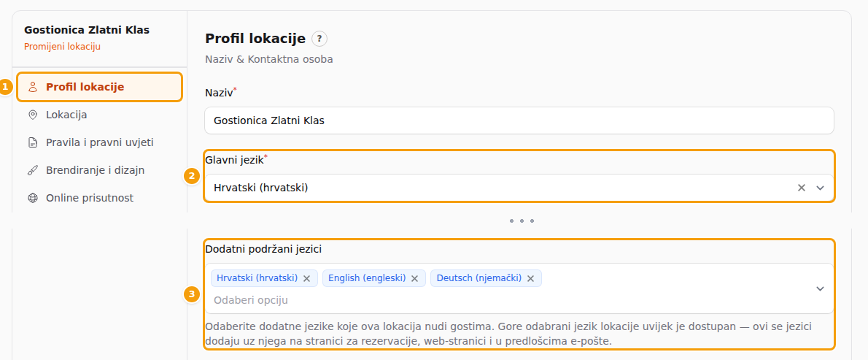The width and height of the screenshot is (868, 360).
Task: Expand the Dodatni podržani jezici dropdown chevron
Action: click(x=821, y=288)
